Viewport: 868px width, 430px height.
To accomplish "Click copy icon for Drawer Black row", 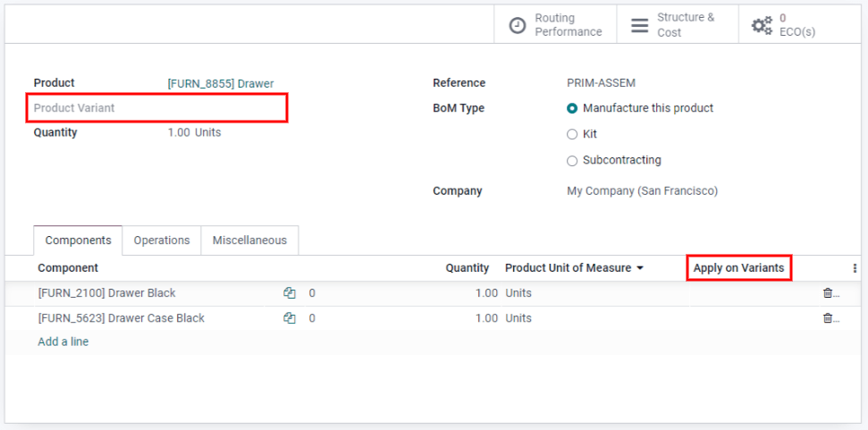I will tap(290, 293).
